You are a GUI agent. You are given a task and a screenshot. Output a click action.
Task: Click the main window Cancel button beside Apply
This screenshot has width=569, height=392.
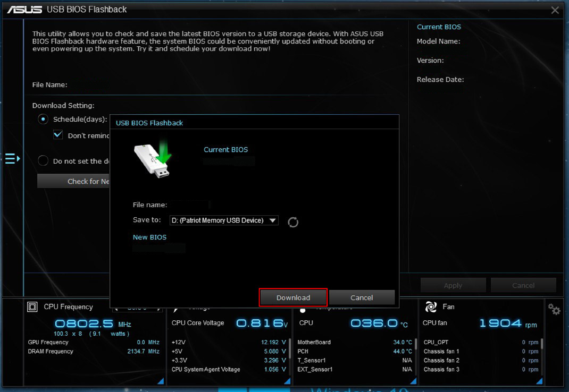(523, 285)
